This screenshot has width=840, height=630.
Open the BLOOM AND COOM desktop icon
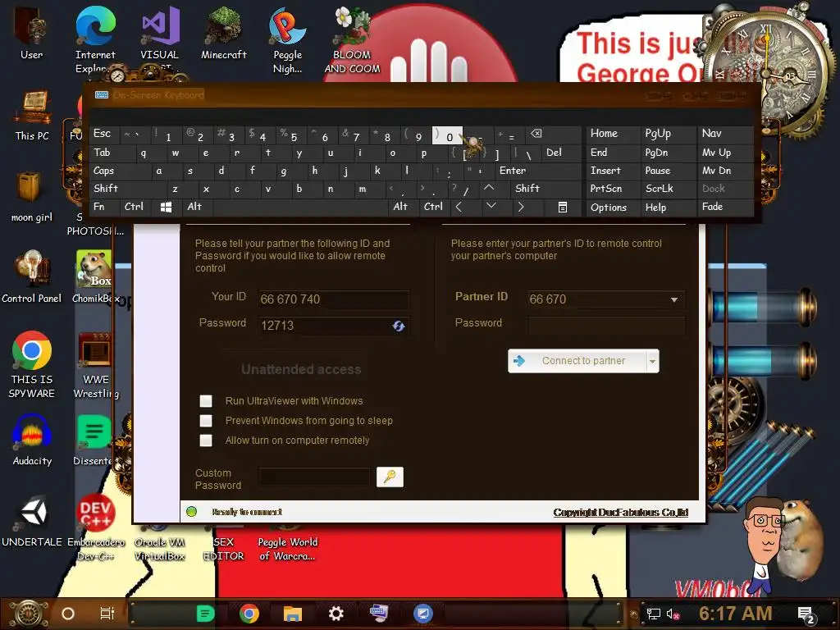pyautogui.click(x=352, y=40)
